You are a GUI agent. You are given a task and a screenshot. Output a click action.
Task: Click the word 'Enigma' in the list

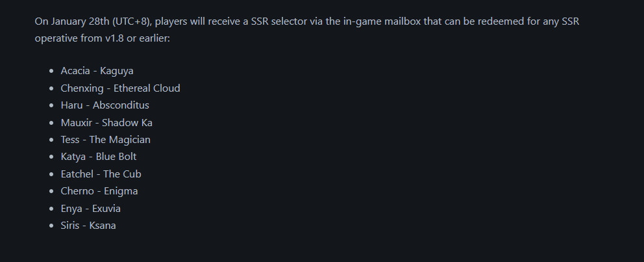click(121, 191)
